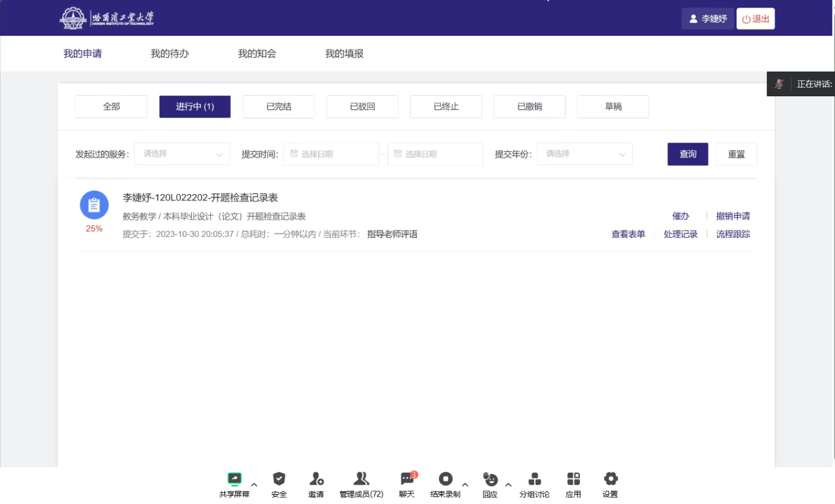Screen dimensions: 835x504
Task: Click the 退出 logout button
Action: pyautogui.click(x=755, y=19)
